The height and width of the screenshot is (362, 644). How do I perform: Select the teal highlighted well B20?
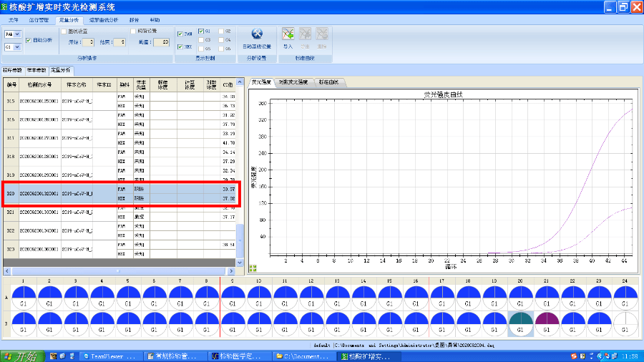(520, 323)
